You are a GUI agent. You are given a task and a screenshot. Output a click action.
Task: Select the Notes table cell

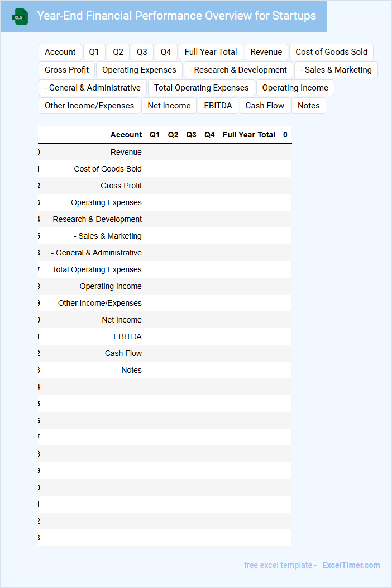[132, 370]
